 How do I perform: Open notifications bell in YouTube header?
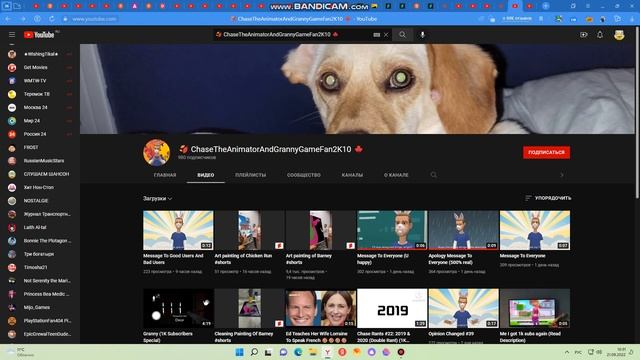coord(600,35)
